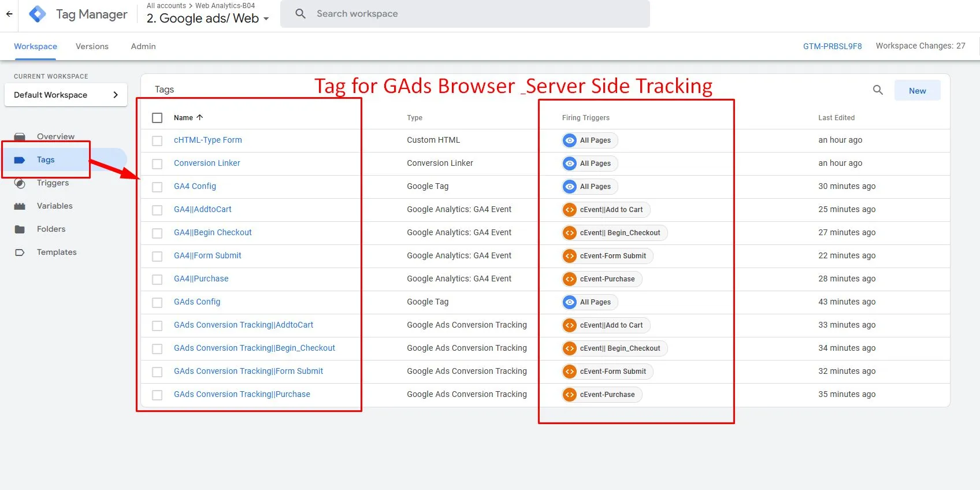Click custom event icon in GA4||Begin Checkout row
The width and height of the screenshot is (980, 490).
point(570,233)
